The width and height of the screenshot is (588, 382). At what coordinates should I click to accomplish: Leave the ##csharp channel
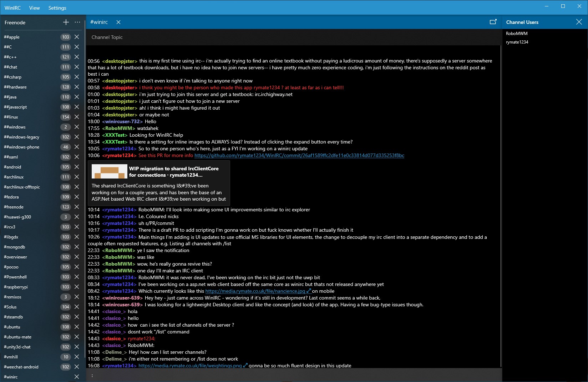click(77, 77)
